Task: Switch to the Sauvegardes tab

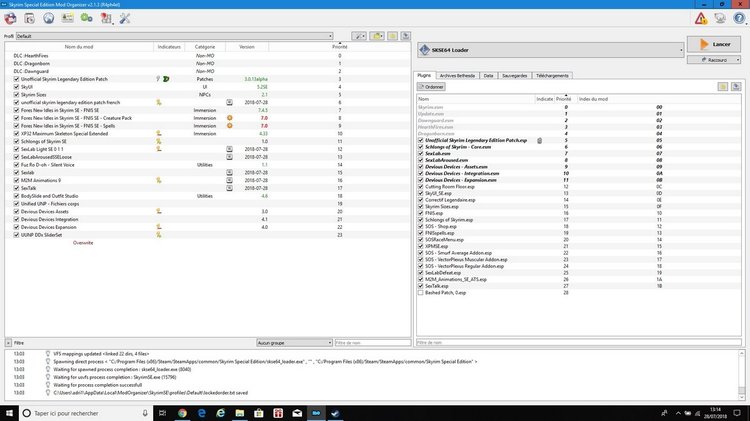Action: (515, 76)
